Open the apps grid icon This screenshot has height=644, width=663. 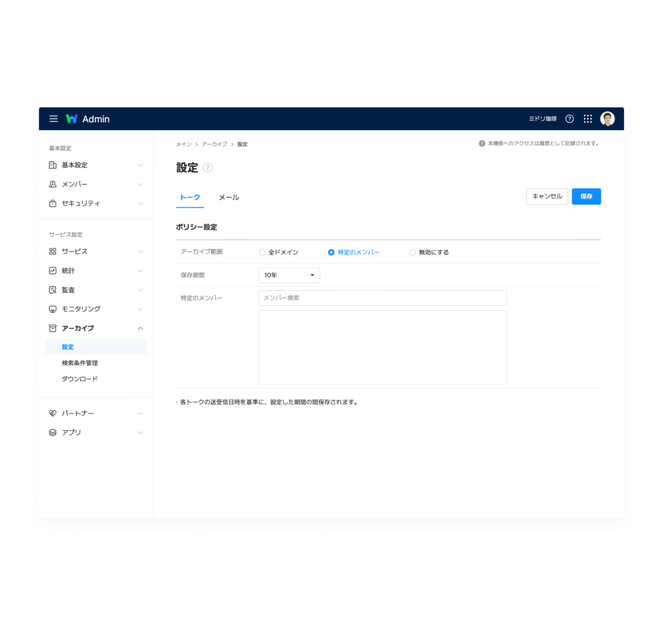point(588,119)
